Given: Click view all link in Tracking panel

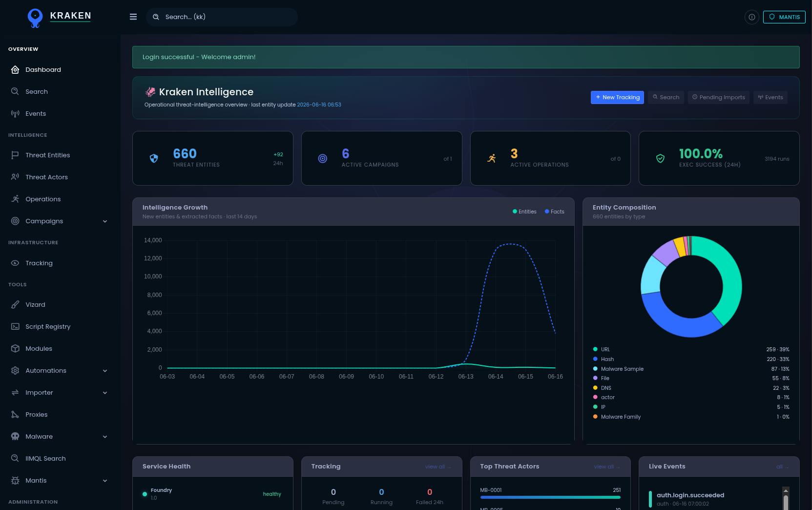Looking at the screenshot, I should click(x=437, y=467).
